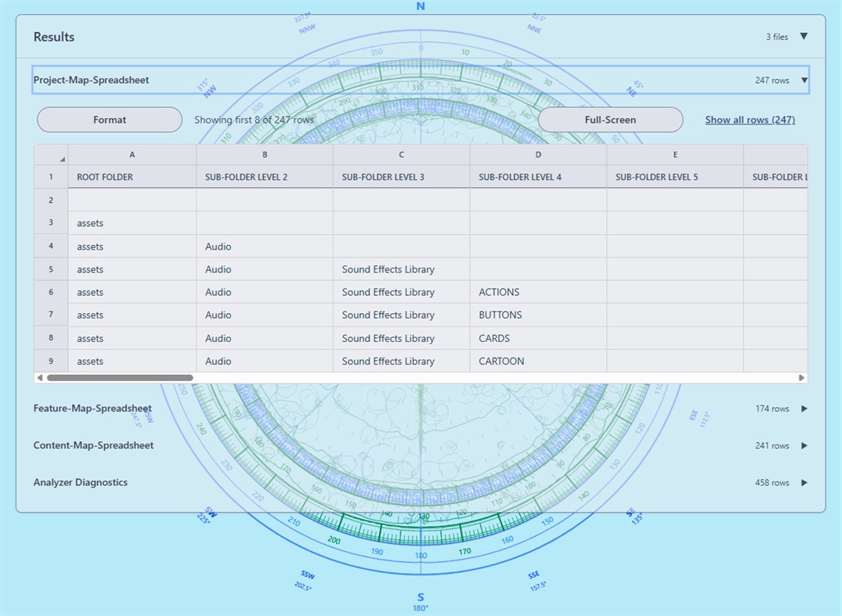842x616 pixels.
Task: Collapse the Project-Map-Spreadsheet section arrow
Action: pos(804,81)
